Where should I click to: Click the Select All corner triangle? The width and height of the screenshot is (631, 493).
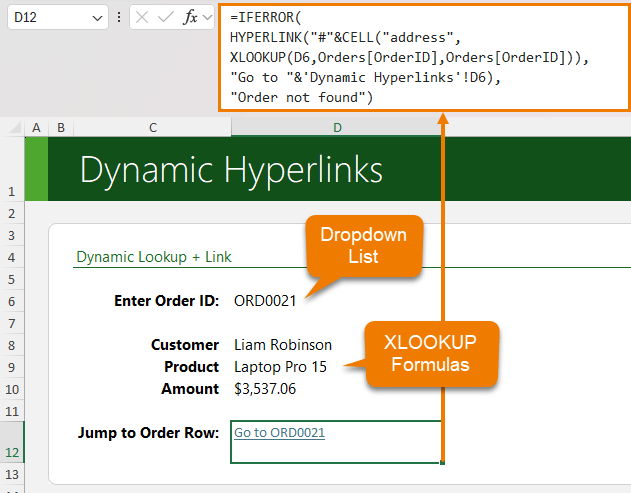[15, 128]
